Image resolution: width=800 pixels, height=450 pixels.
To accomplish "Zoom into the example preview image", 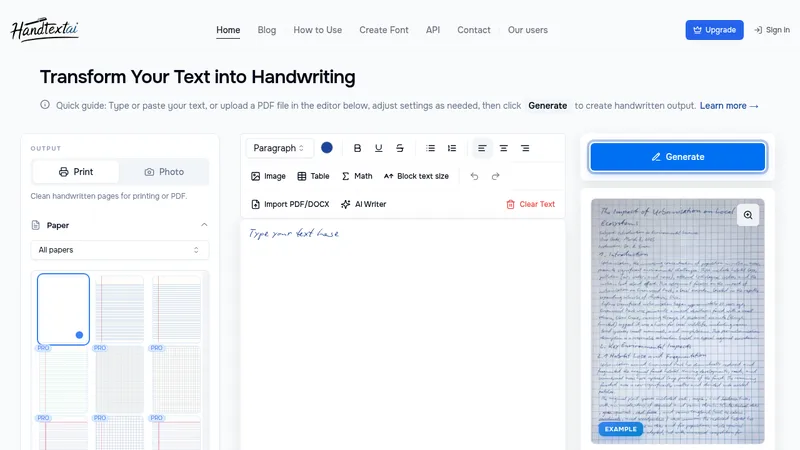I will (x=748, y=215).
